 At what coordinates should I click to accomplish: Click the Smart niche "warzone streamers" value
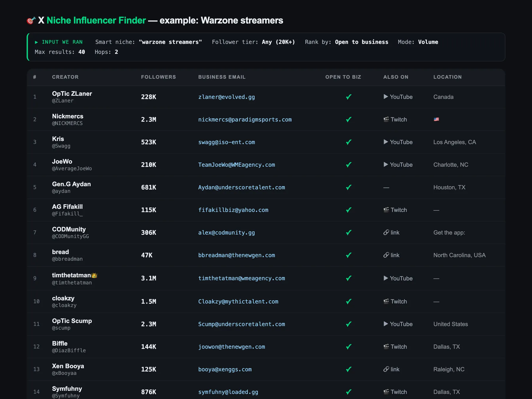coord(170,42)
